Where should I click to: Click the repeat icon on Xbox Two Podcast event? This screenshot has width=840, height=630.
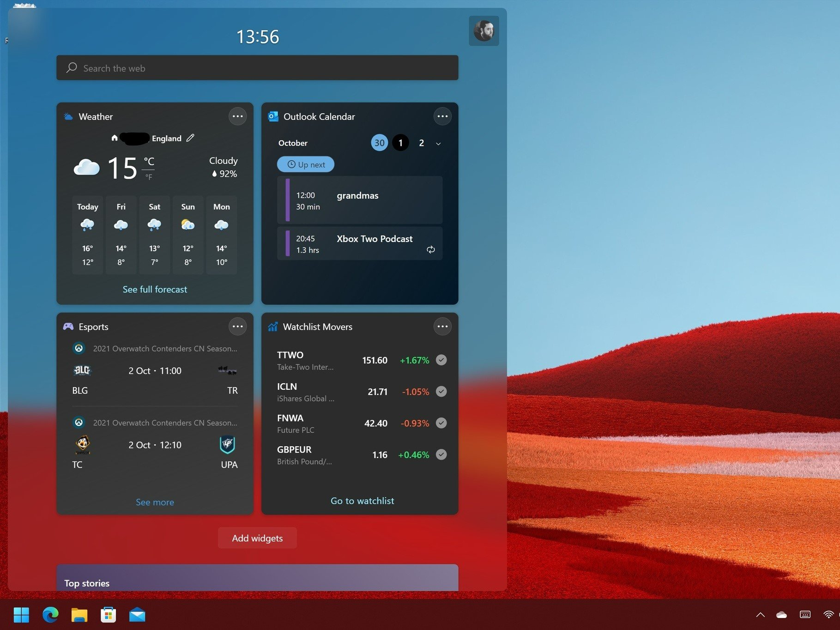point(430,249)
